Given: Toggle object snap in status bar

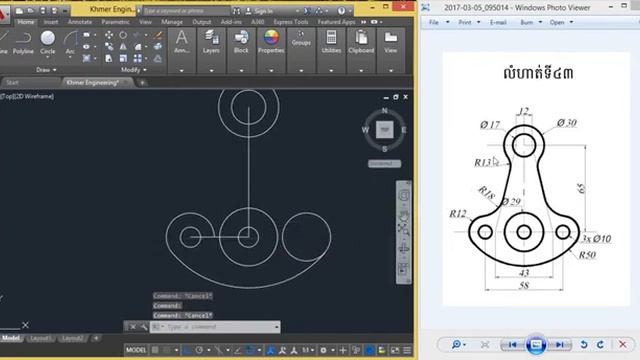Looking at the screenshot, I should (x=250, y=350).
